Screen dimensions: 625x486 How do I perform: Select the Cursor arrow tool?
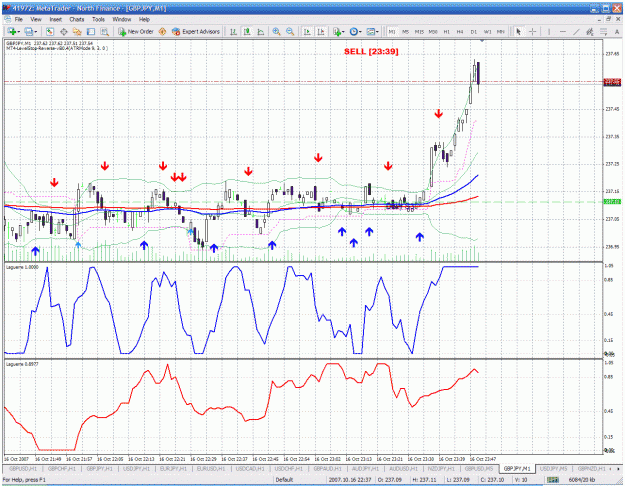pyautogui.click(x=519, y=31)
